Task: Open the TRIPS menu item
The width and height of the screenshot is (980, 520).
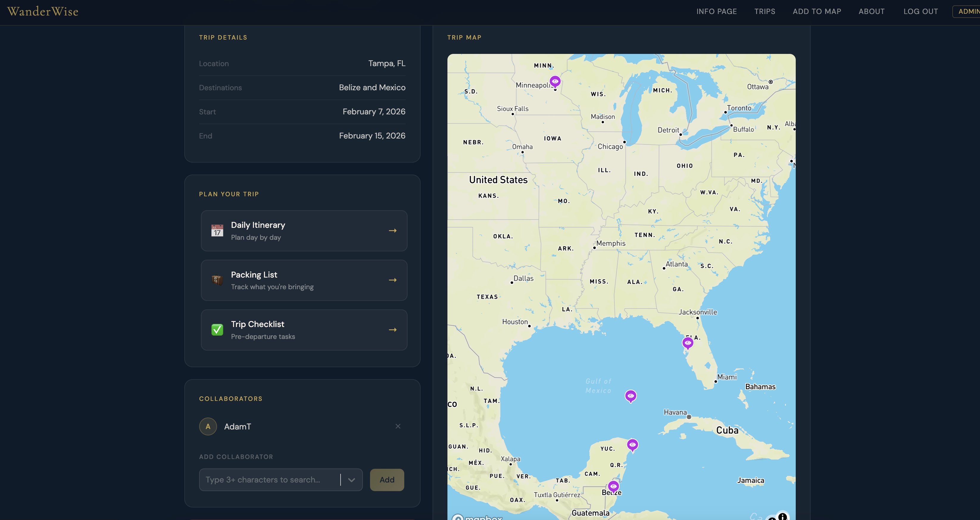Action: (x=765, y=11)
